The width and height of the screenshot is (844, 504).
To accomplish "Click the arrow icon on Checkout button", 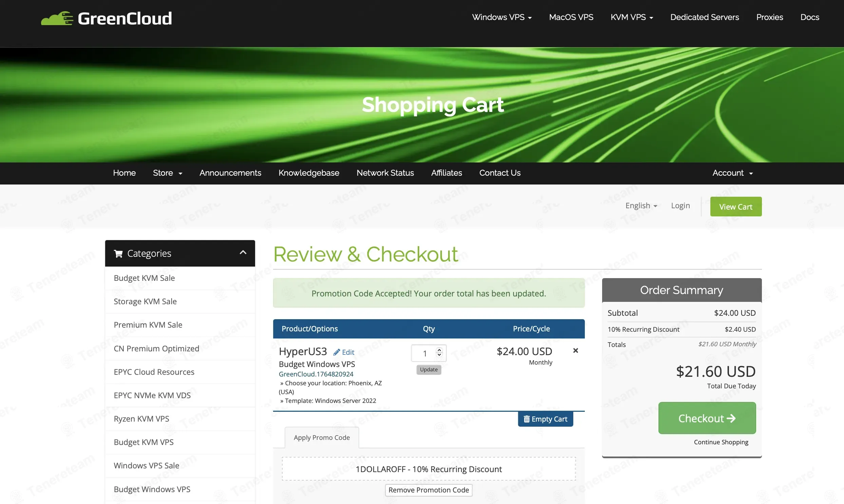I will pyautogui.click(x=731, y=419).
